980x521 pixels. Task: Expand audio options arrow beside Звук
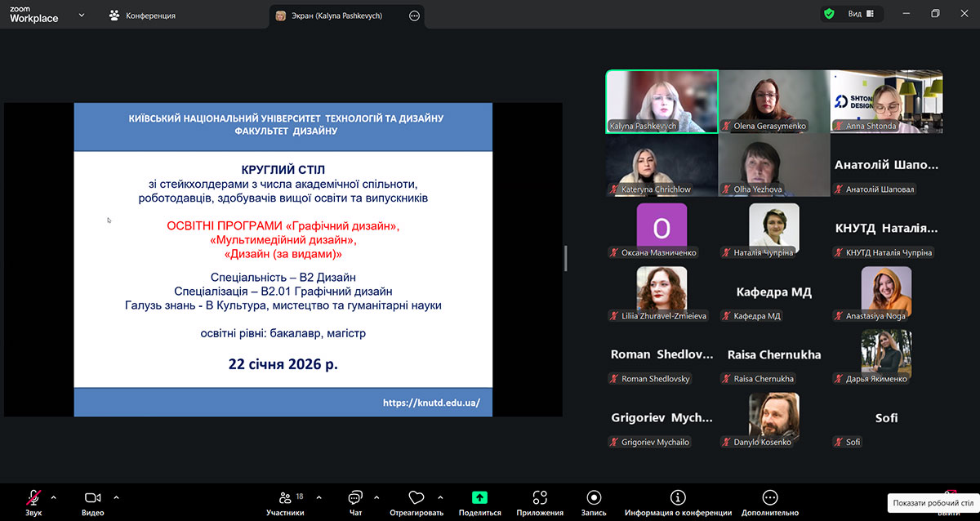[x=54, y=497]
